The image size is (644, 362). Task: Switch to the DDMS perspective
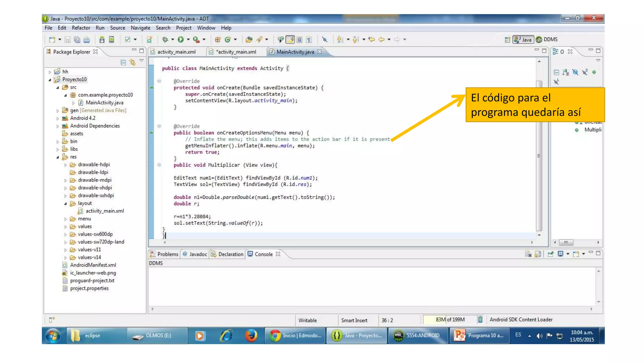point(547,39)
